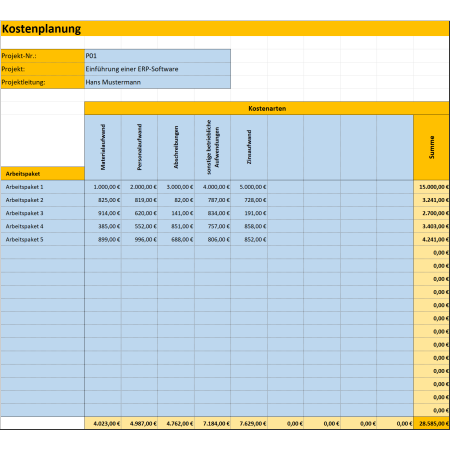Click the Summe column header
Viewport: 450px width, 450px height.
[x=432, y=147]
